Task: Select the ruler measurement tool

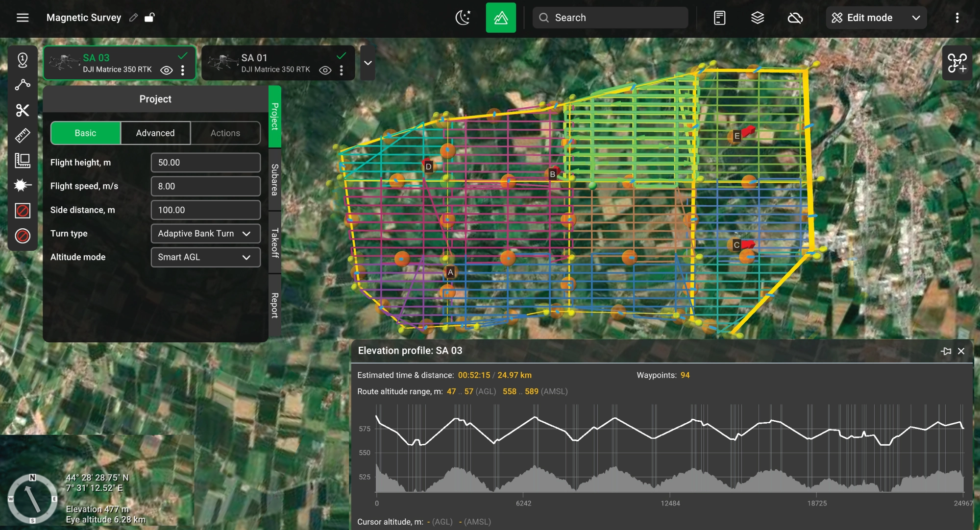Action: (x=23, y=135)
